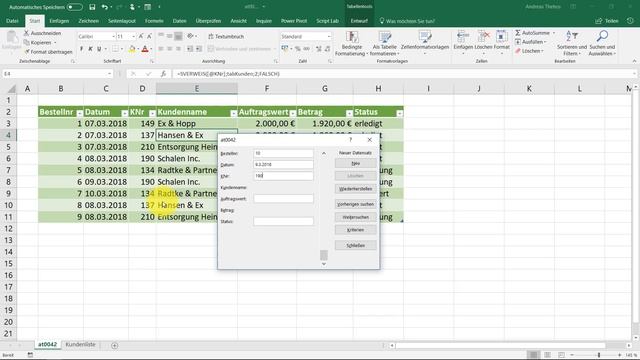Click the Kopieren command

38,42
